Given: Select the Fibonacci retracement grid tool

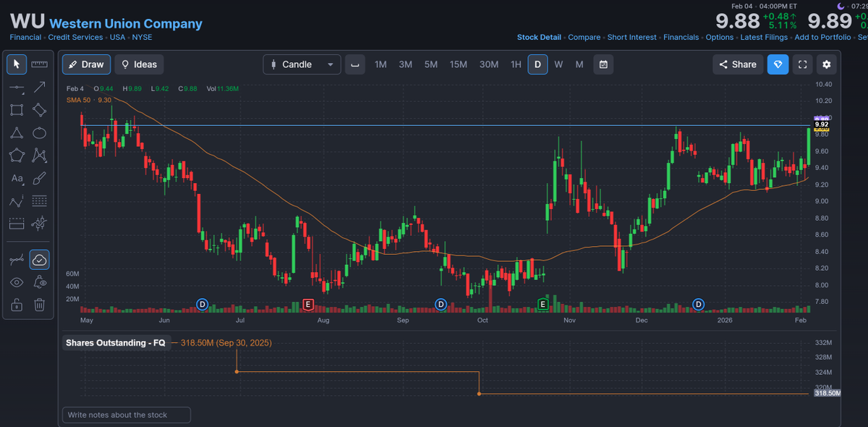Looking at the screenshot, I should [x=40, y=200].
